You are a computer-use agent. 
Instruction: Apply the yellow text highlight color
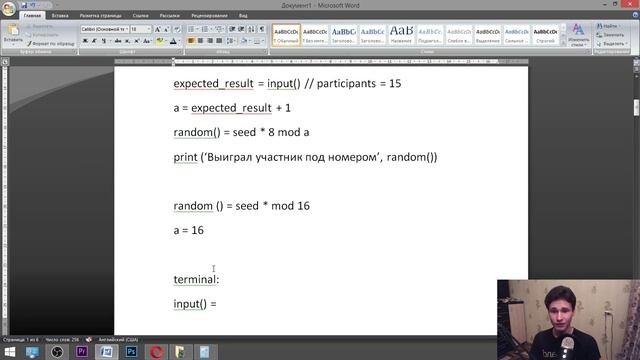coord(160,41)
